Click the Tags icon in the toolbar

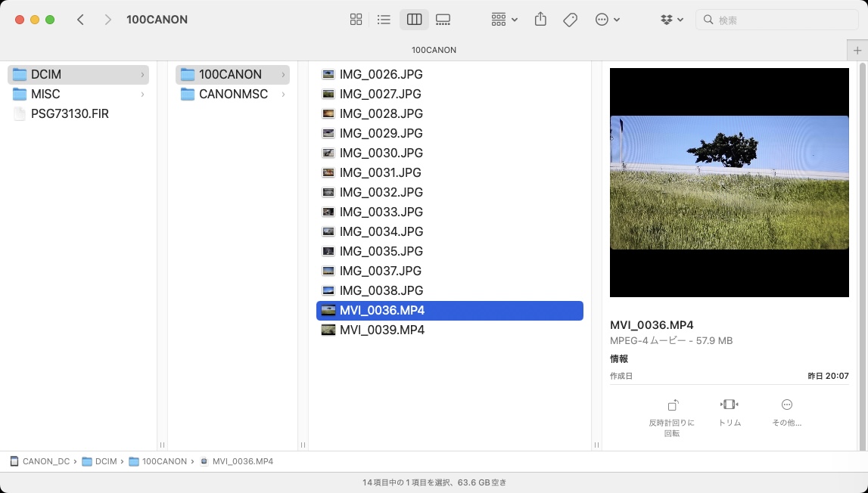(x=570, y=19)
